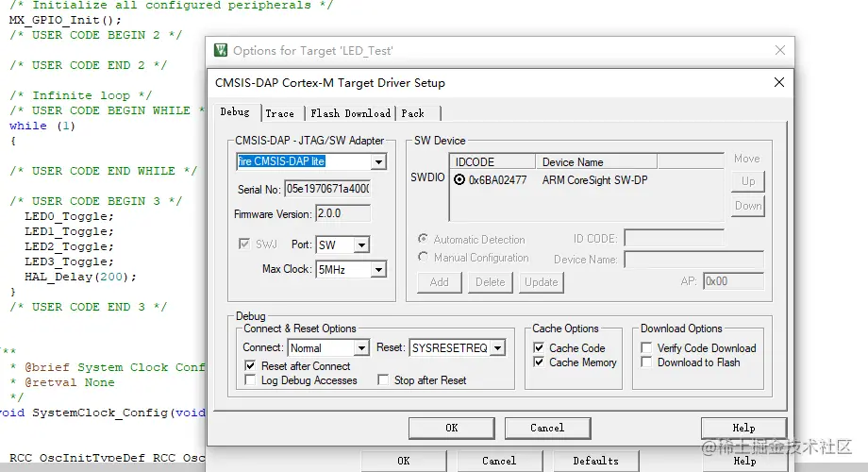Viewport: 868px width, 472px height.
Task: Click the MX_GPIO_Init() code line
Action: click(65, 20)
